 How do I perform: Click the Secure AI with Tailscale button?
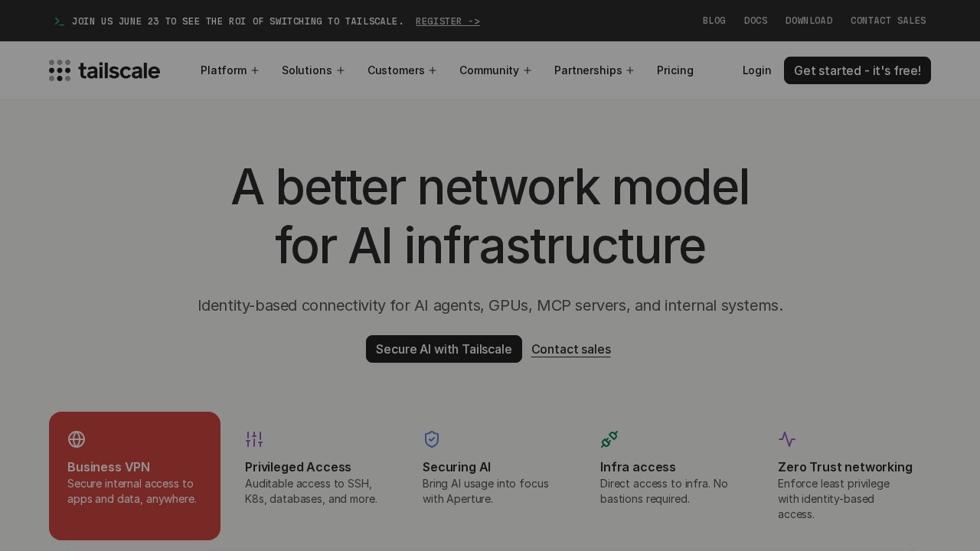(x=444, y=349)
